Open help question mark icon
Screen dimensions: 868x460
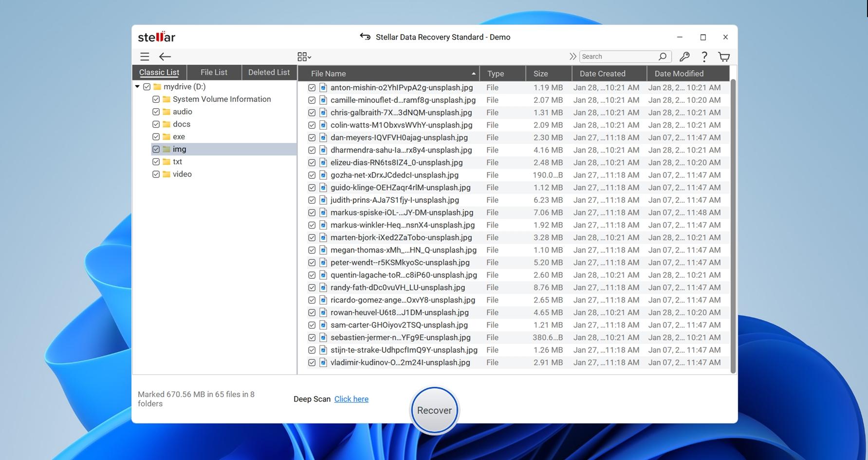704,57
